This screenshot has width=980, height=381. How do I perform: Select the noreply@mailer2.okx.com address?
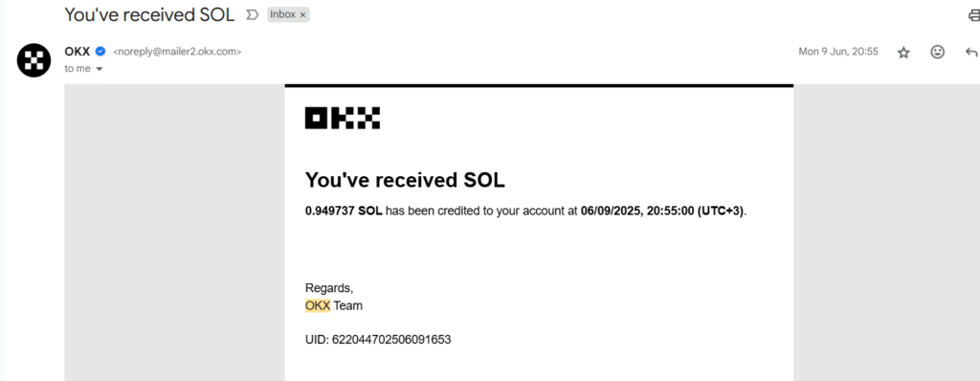(x=177, y=52)
